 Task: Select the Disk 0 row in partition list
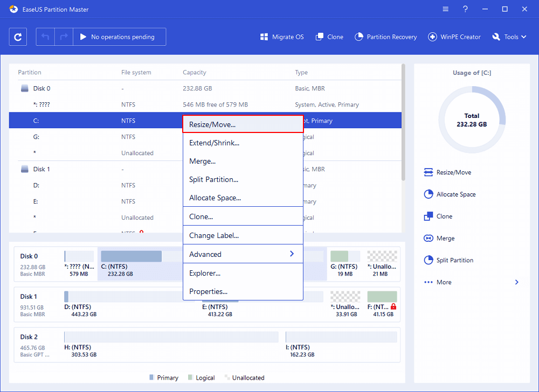(x=205, y=88)
